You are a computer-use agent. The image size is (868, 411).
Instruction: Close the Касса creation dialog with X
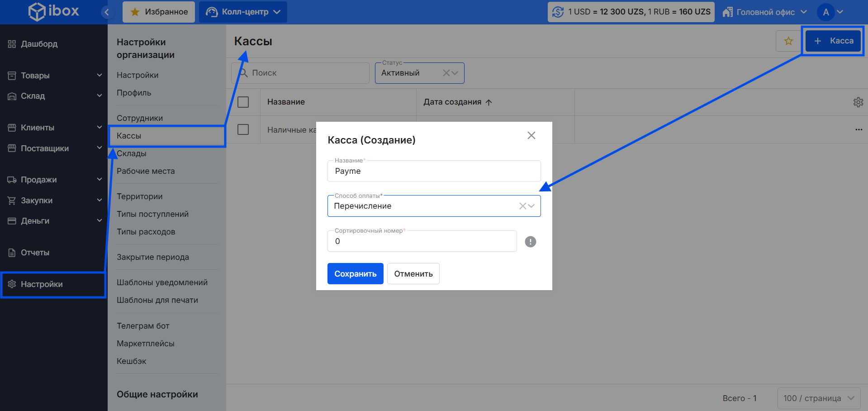(531, 135)
